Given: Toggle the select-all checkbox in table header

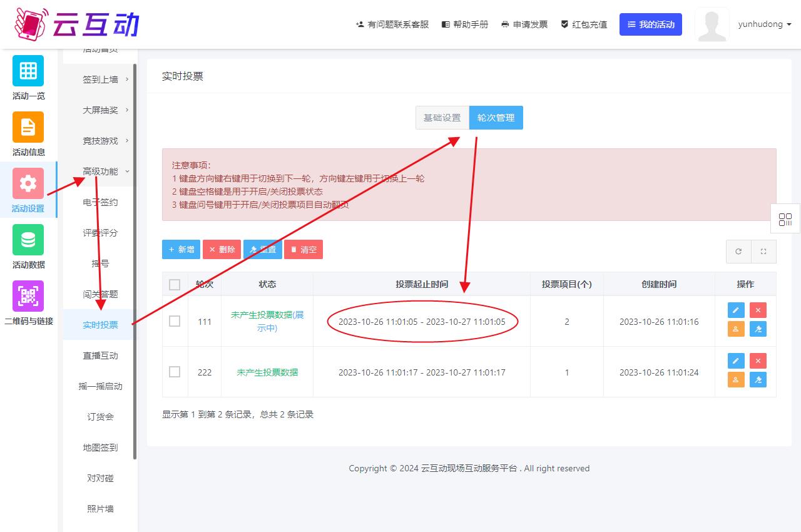Looking at the screenshot, I should [x=175, y=285].
